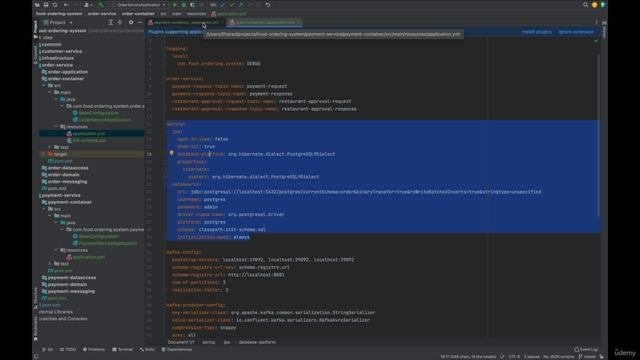Click order-container breadcrumb in navigation bar

pos(138,13)
